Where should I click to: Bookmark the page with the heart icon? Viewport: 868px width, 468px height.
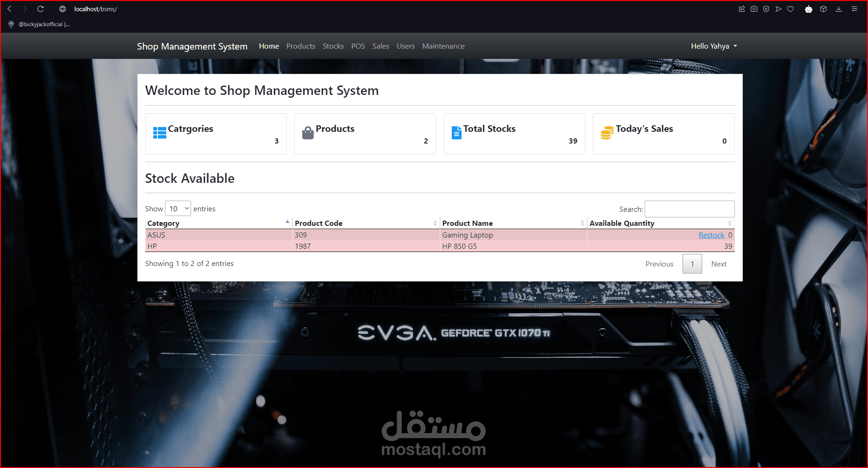click(x=790, y=9)
